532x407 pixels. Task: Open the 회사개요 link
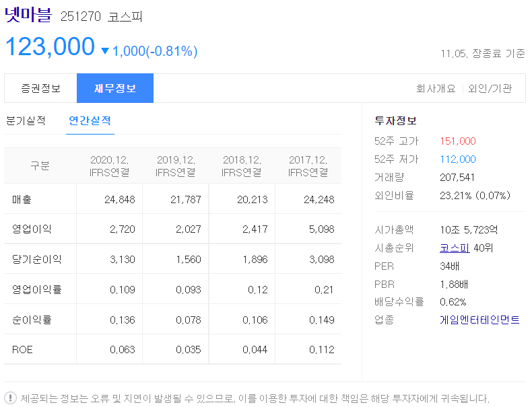436,88
